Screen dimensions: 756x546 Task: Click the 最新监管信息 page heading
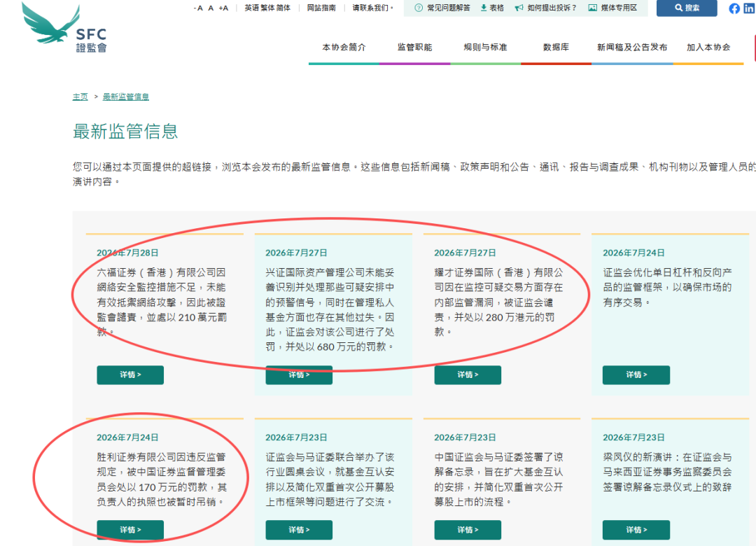(x=125, y=131)
